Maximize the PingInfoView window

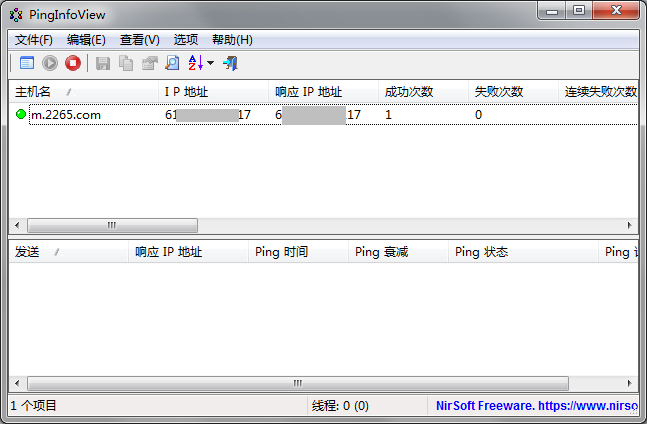(x=579, y=11)
